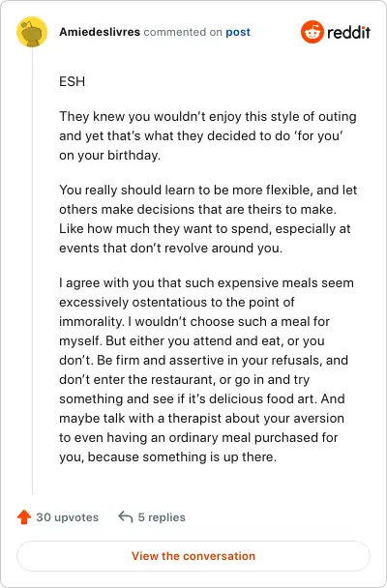
Task: Collapse the comment via vertical thread line
Action: coord(32,270)
